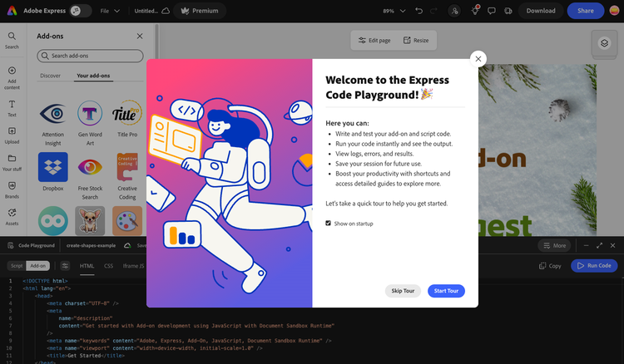Click the Skip Tour button
The image size is (624, 364).
click(403, 291)
